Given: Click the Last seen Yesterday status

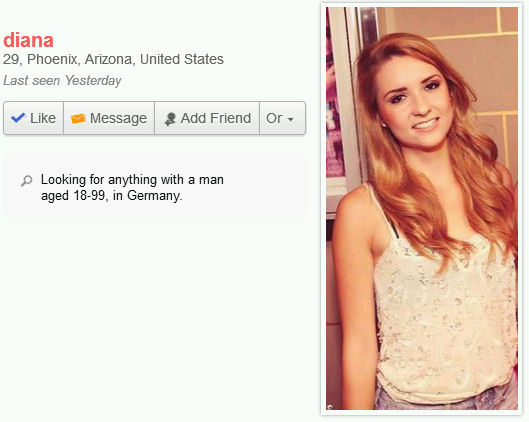Looking at the screenshot, I should [x=62, y=81].
